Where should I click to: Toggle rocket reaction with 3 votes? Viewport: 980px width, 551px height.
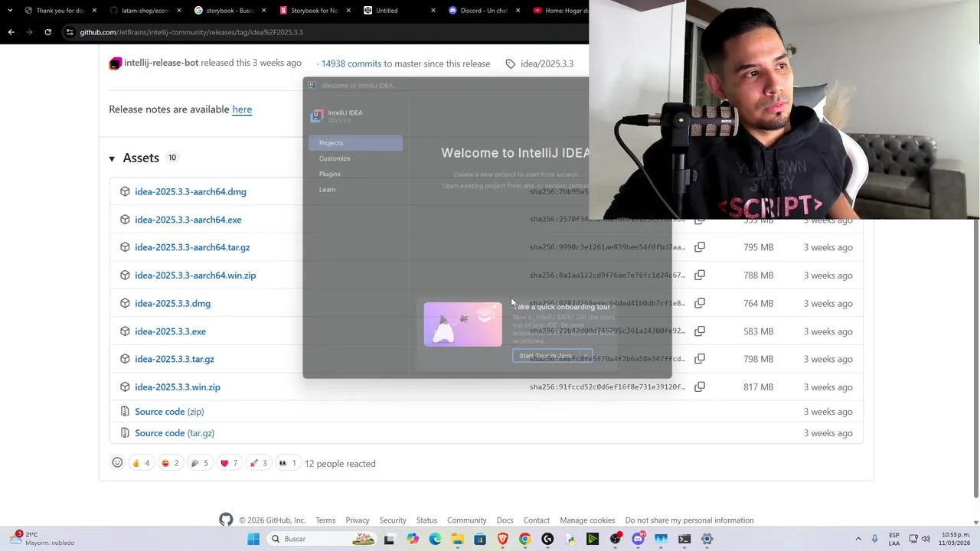pyautogui.click(x=258, y=463)
